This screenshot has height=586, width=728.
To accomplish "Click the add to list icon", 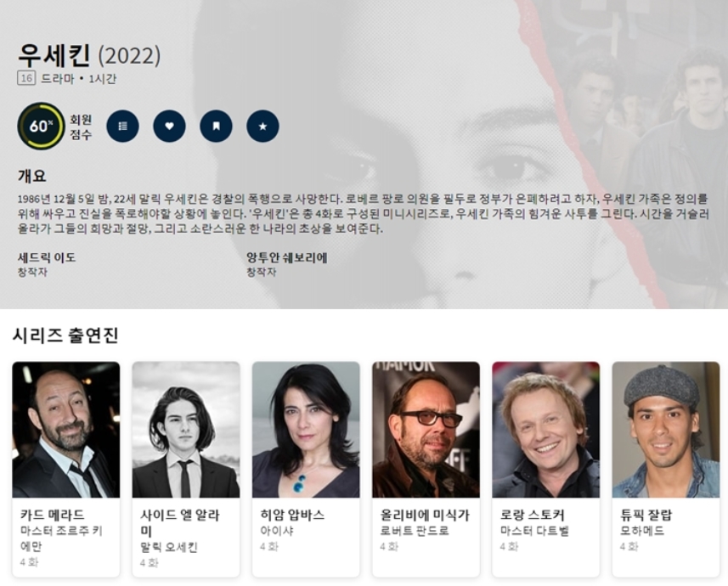I will [122, 126].
